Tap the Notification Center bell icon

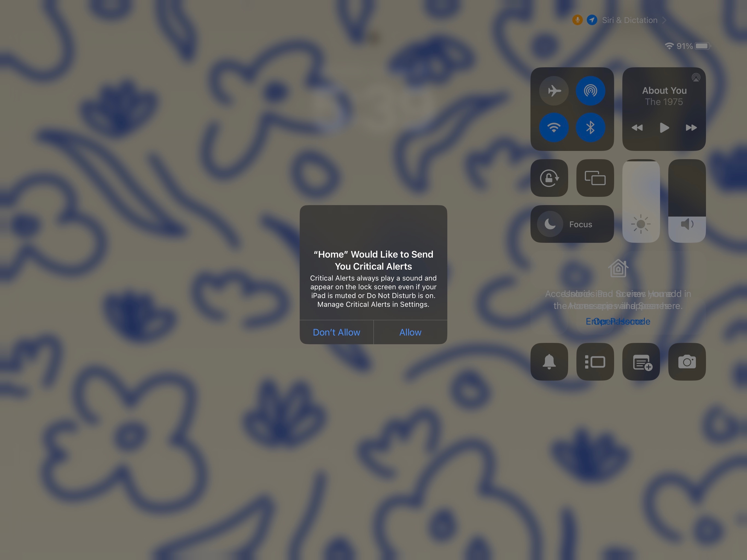point(549,361)
